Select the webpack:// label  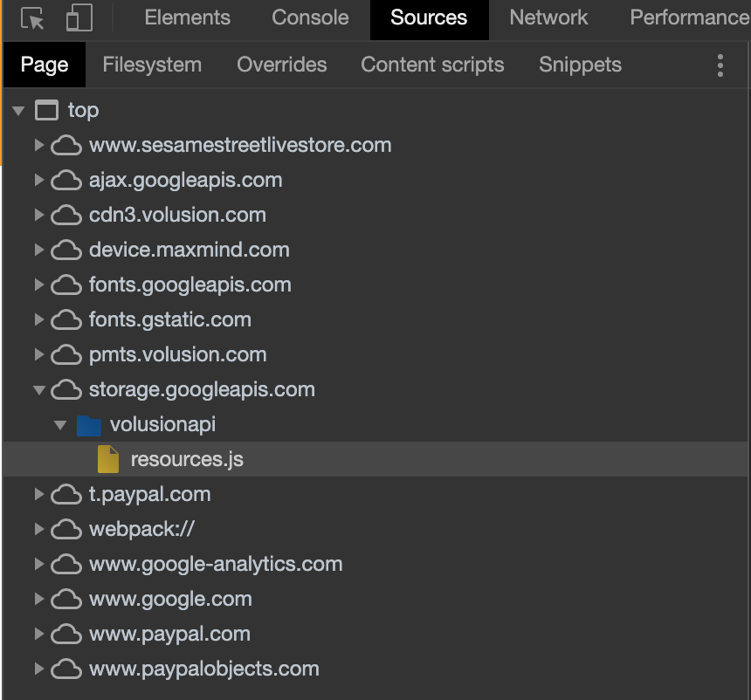141,530
